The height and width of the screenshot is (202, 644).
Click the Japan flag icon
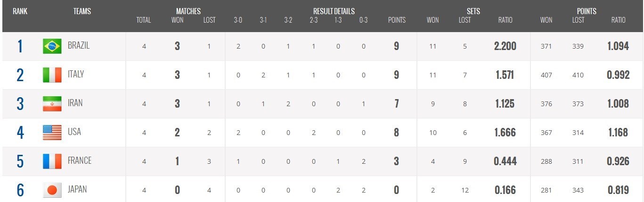point(52,190)
